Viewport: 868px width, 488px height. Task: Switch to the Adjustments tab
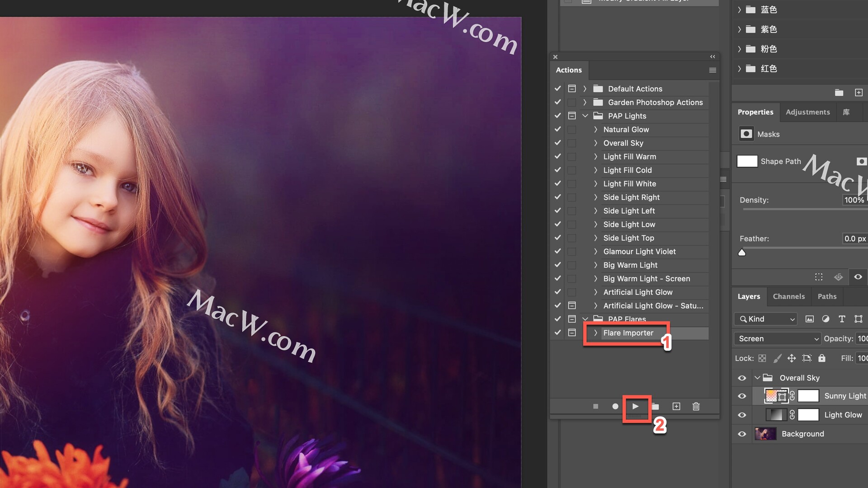coord(807,112)
